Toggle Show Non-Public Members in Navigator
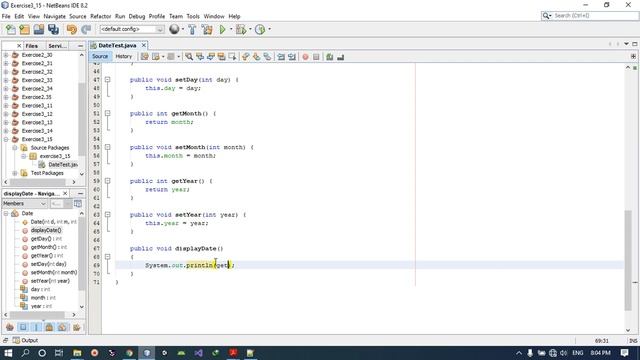The image size is (640, 360). (x=49, y=327)
